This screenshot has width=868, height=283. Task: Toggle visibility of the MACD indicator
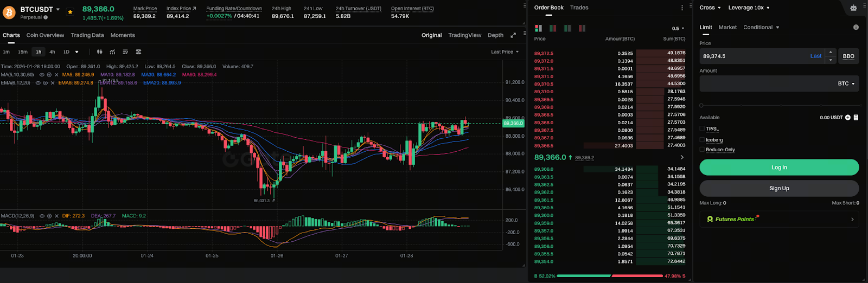[x=42, y=216]
